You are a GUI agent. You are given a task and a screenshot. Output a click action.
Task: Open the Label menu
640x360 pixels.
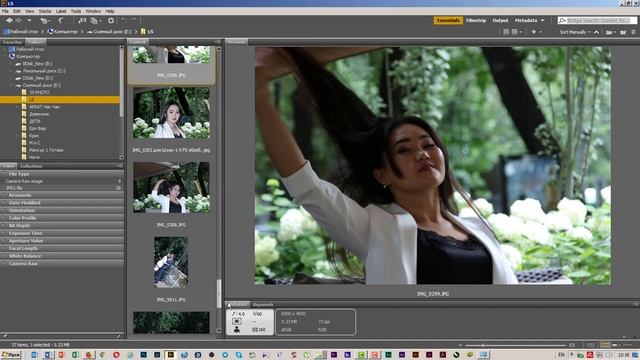pos(61,11)
